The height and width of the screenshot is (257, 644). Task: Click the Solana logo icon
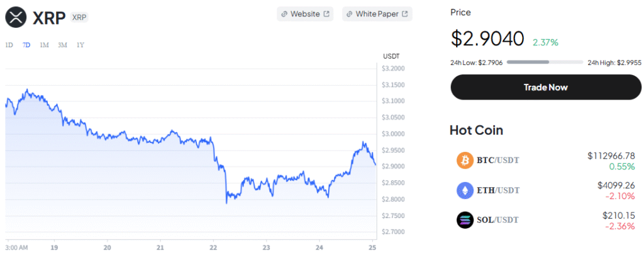(x=464, y=220)
